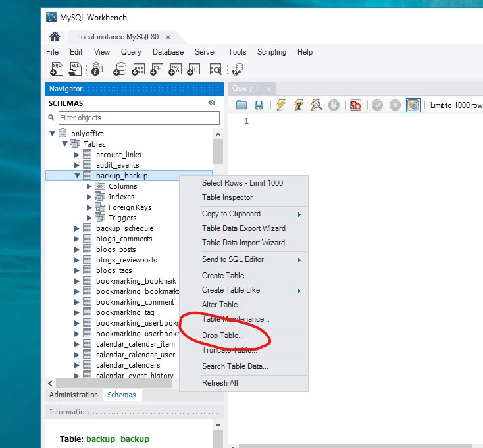Click the schema tree vertical scrollbar thumb
The height and width of the screenshot is (448, 483).
[218, 151]
